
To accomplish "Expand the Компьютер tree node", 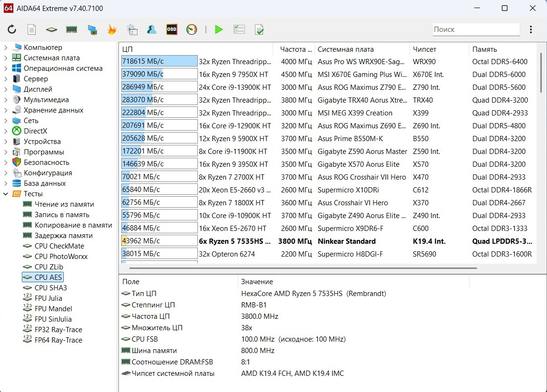I will 6,48.
